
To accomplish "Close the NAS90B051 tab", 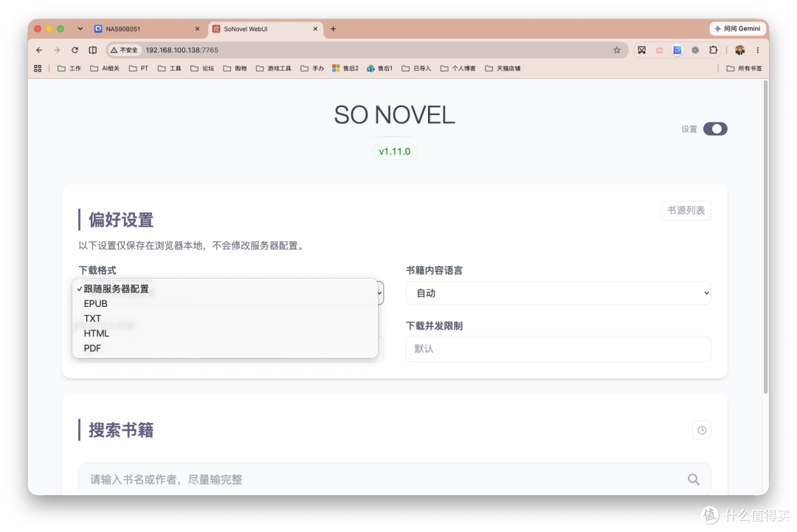I will tap(197, 29).
